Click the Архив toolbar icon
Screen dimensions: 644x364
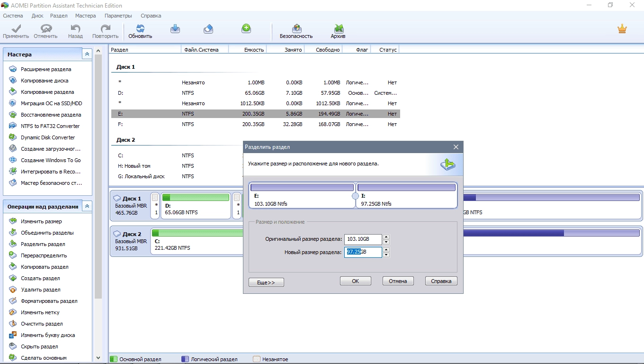click(x=338, y=31)
